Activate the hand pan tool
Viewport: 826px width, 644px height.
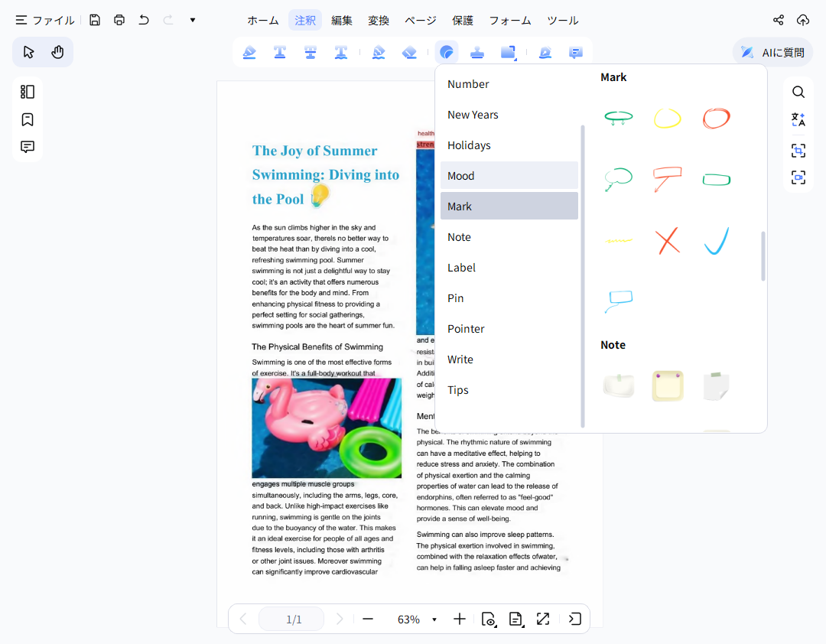pyautogui.click(x=57, y=52)
